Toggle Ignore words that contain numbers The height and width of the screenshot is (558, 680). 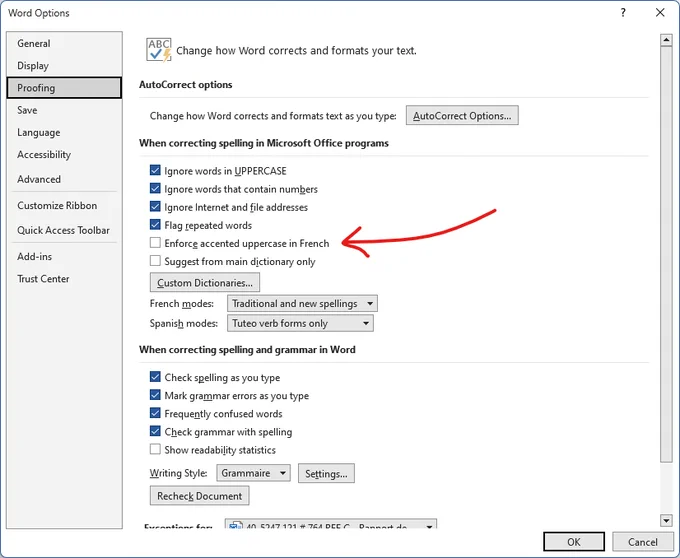point(155,189)
